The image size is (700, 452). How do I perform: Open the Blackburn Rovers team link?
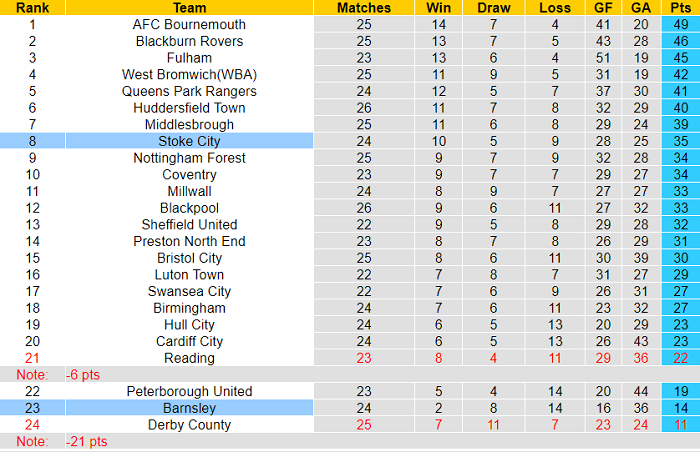click(189, 41)
